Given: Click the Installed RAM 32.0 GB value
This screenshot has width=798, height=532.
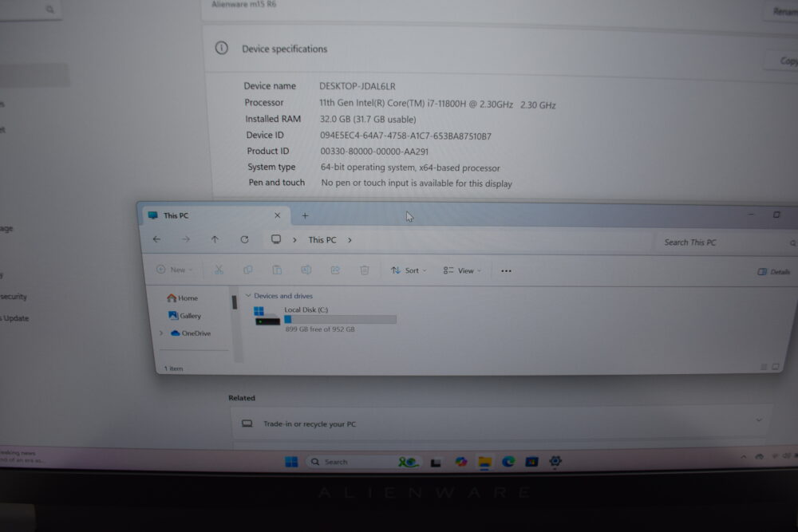Looking at the screenshot, I should click(368, 119).
